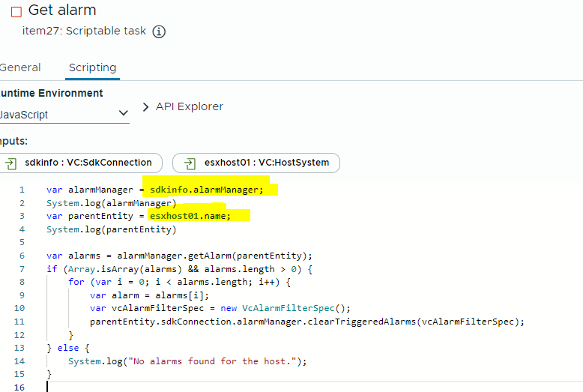Click var alarm = alarms[i]; on line 9
This screenshot has width=583, height=392.
(x=149, y=295)
